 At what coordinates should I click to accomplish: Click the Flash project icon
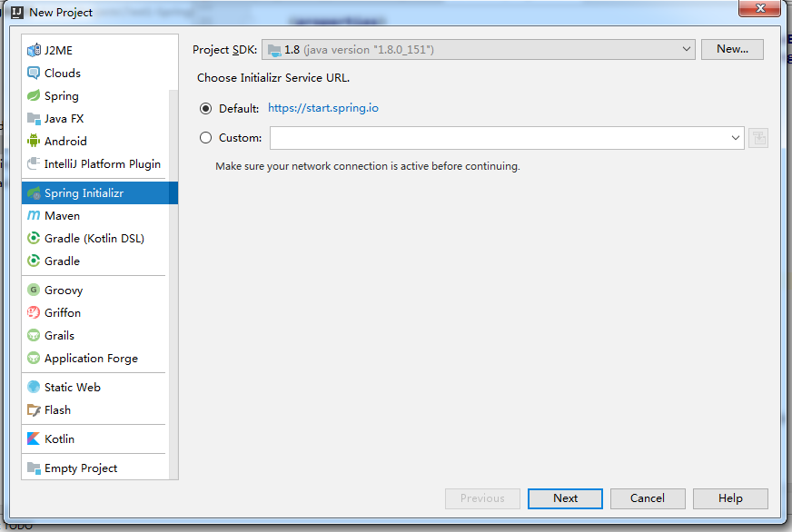pos(34,409)
